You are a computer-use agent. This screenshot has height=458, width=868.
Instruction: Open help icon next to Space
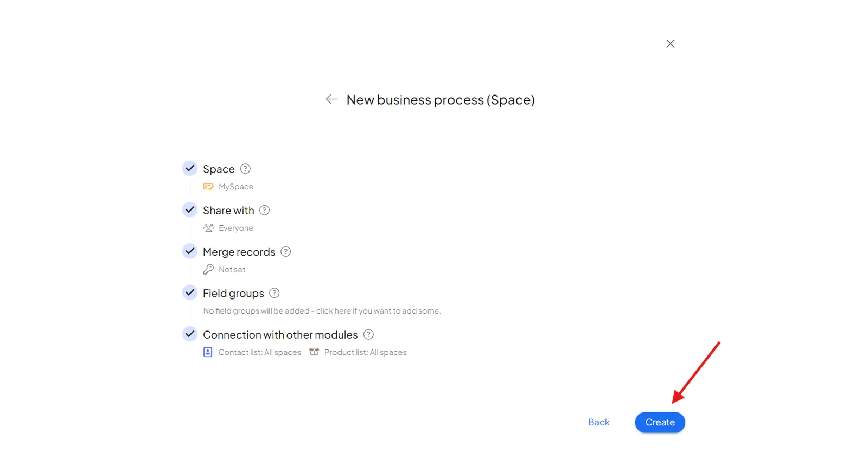[245, 169]
